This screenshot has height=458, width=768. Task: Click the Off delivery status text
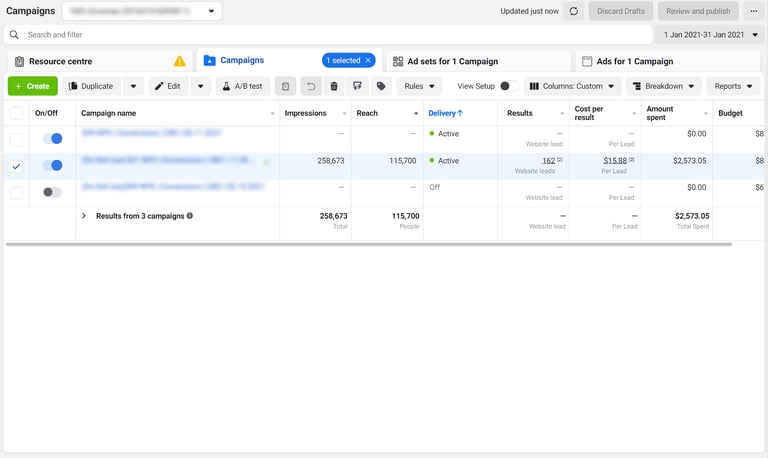435,187
